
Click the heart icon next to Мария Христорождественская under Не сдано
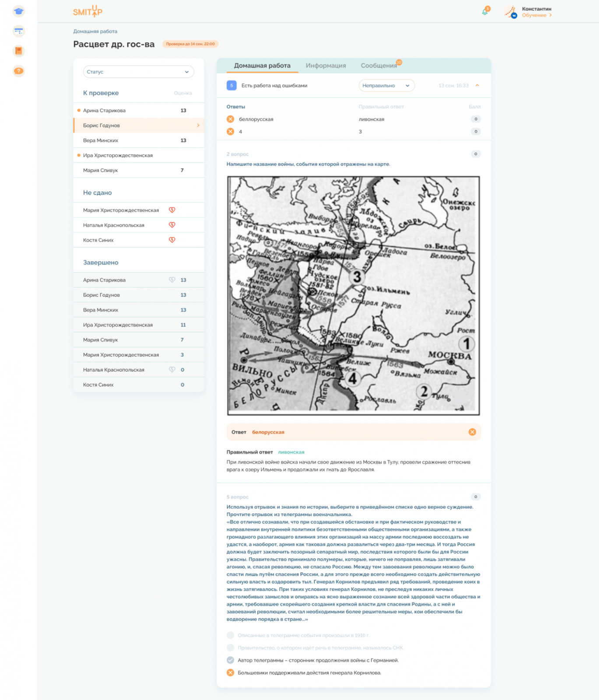click(x=172, y=210)
